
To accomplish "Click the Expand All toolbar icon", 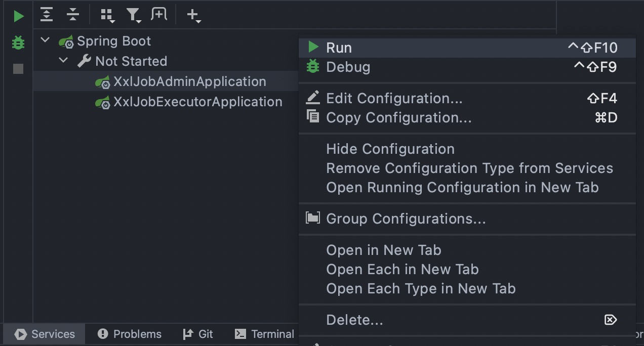I will [47, 15].
